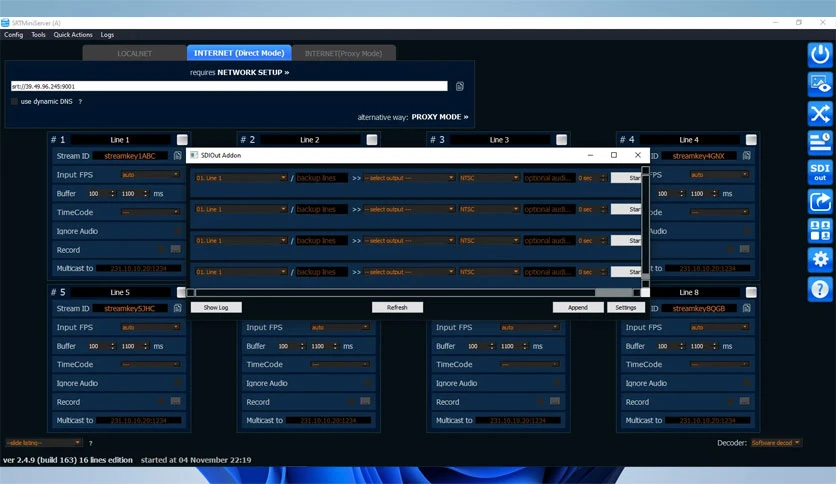
Task: Check the Record checkbox for Line 5
Action: 161,401
